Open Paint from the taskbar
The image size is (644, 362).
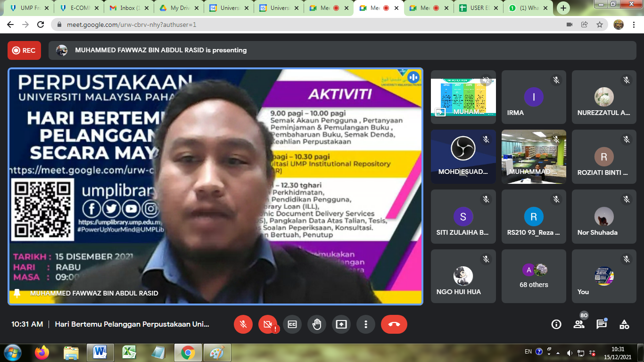(x=217, y=353)
